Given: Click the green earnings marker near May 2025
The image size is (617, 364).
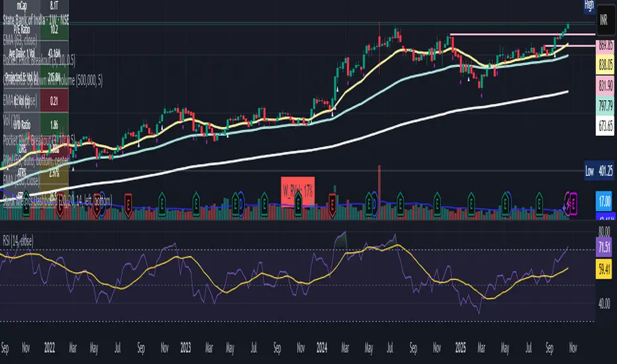Looking at the screenshot, I should [505, 204].
